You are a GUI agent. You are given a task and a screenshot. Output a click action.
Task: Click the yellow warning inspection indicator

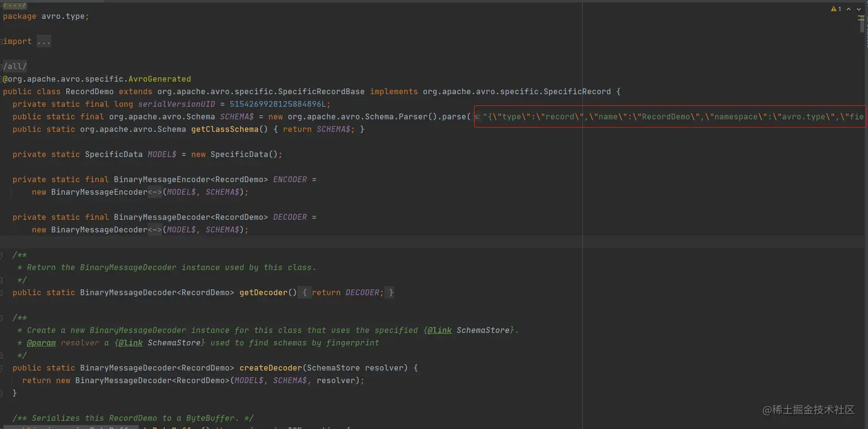point(836,9)
